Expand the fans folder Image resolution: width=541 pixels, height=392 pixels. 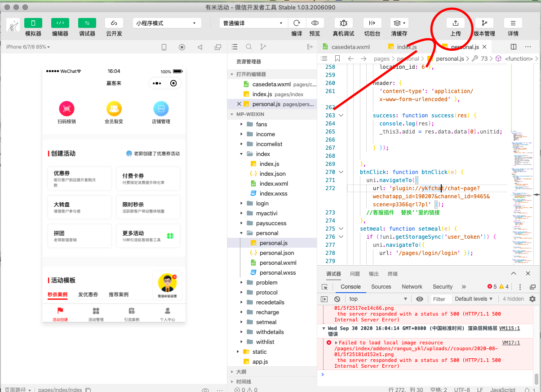pos(272,124)
